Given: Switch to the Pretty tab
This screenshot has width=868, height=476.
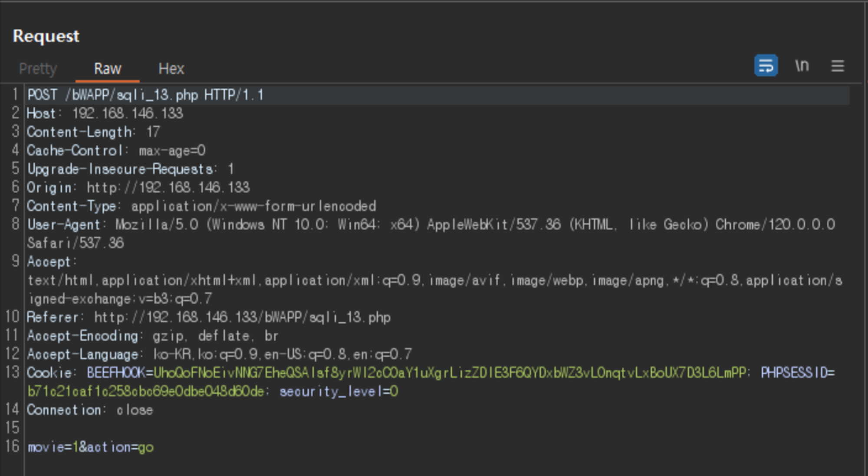Looking at the screenshot, I should tap(38, 69).
